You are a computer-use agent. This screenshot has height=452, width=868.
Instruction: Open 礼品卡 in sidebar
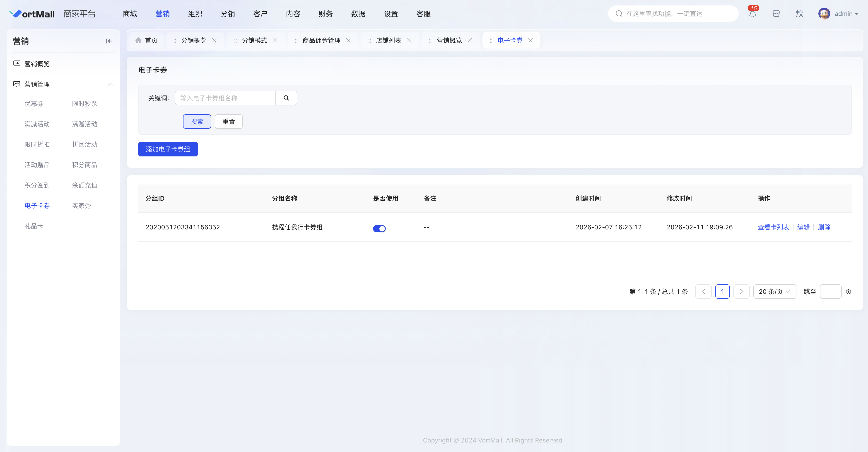pos(34,226)
